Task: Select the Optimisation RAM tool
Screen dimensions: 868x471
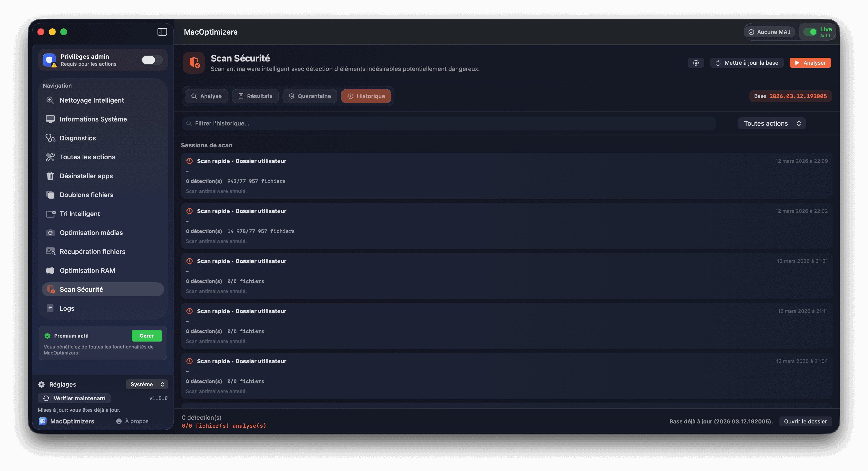Action: pos(87,270)
